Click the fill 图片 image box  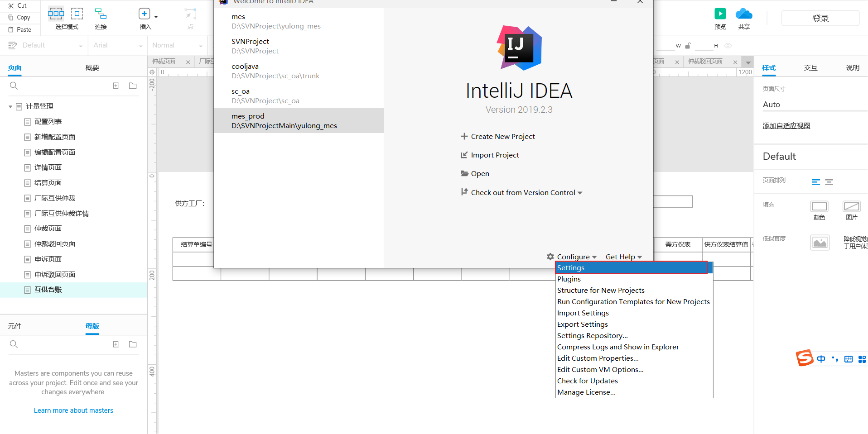tap(852, 206)
